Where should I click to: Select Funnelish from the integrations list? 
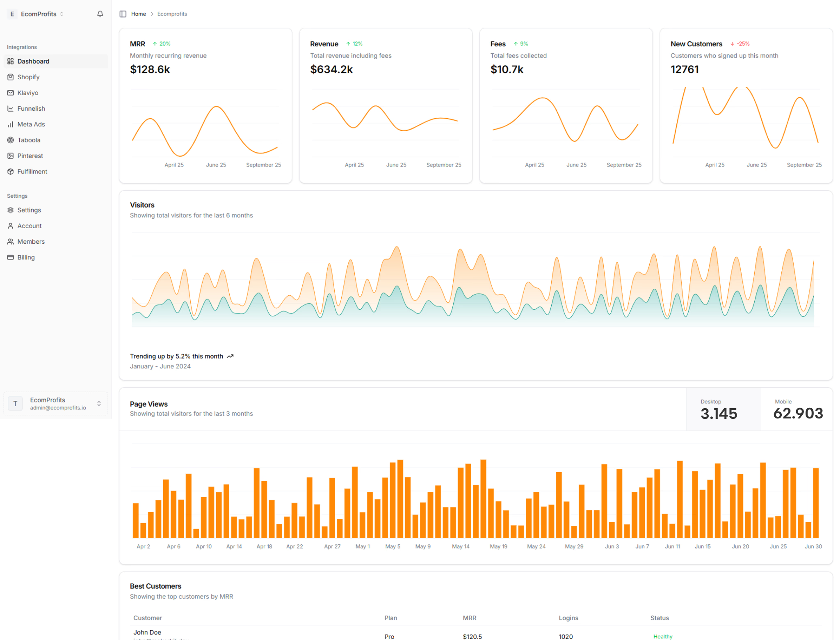[31, 108]
